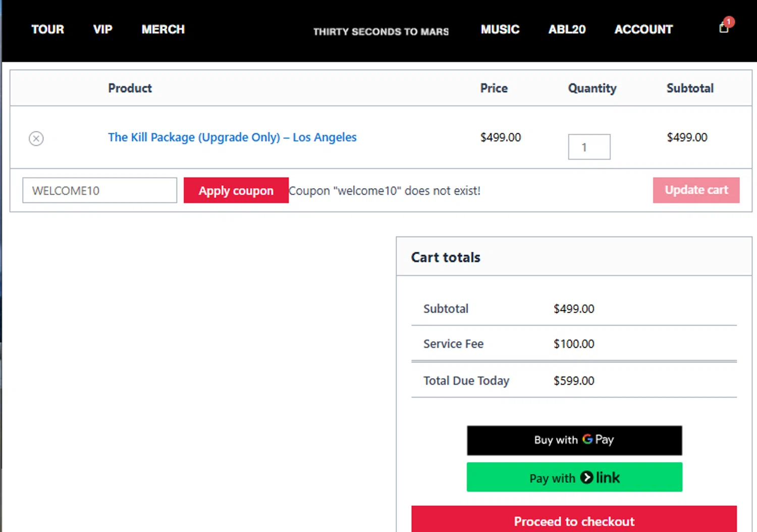Click the Quantity column header

592,88
